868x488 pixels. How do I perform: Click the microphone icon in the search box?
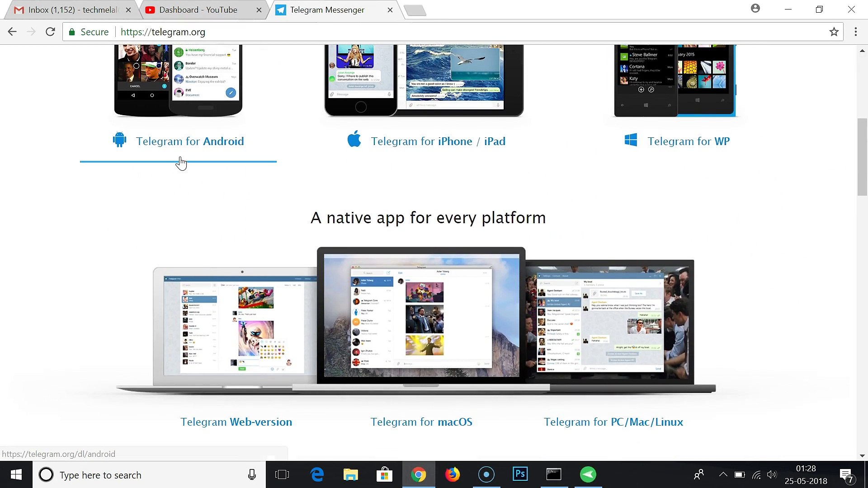(x=252, y=474)
